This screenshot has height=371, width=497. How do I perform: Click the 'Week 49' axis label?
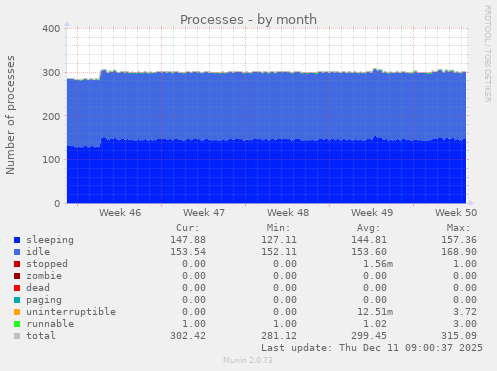(x=372, y=213)
